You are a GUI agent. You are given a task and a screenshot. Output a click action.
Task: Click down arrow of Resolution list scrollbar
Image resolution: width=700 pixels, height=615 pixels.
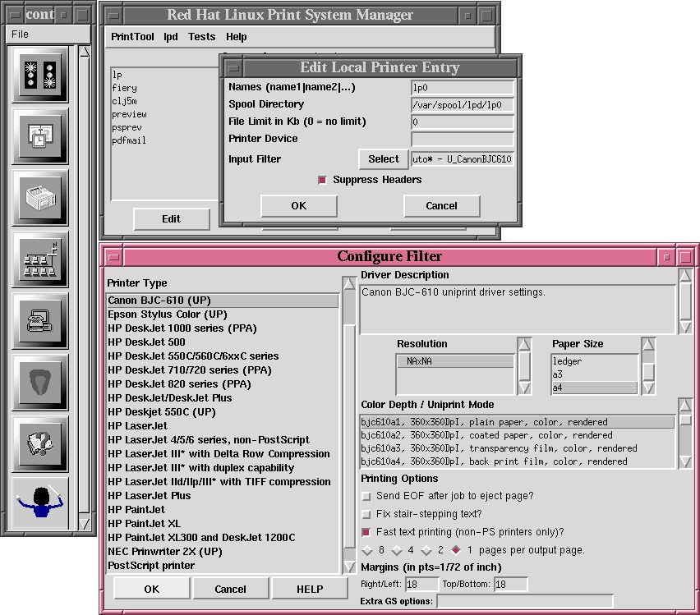point(524,388)
